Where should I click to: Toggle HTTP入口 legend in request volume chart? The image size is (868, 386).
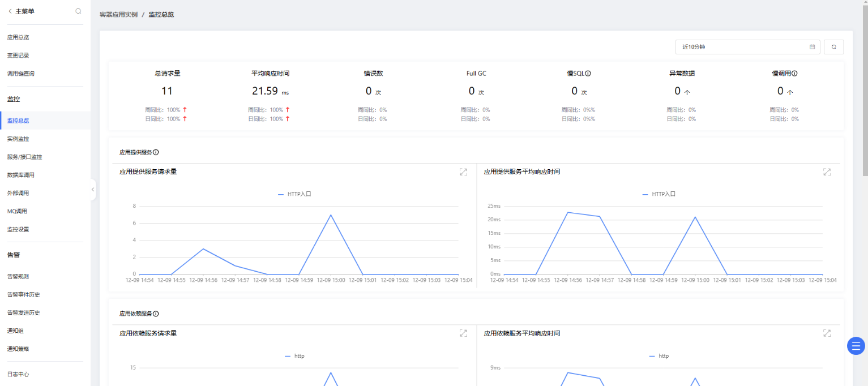(294, 194)
